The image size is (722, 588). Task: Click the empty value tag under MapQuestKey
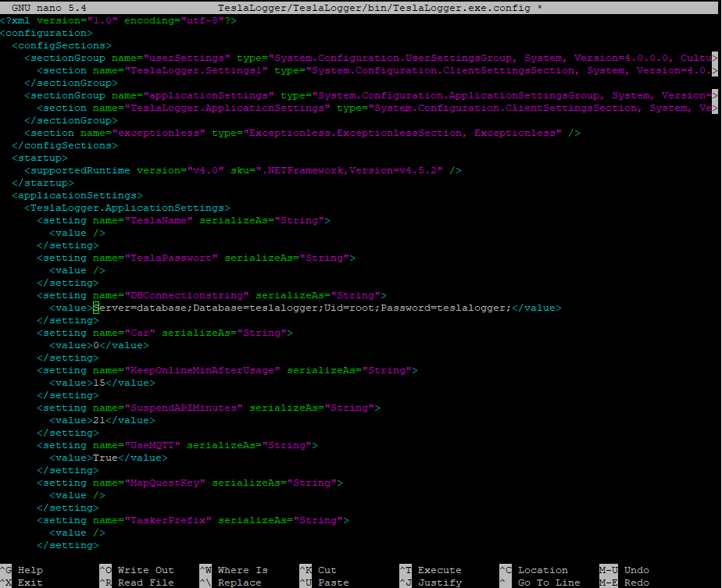tap(77, 496)
